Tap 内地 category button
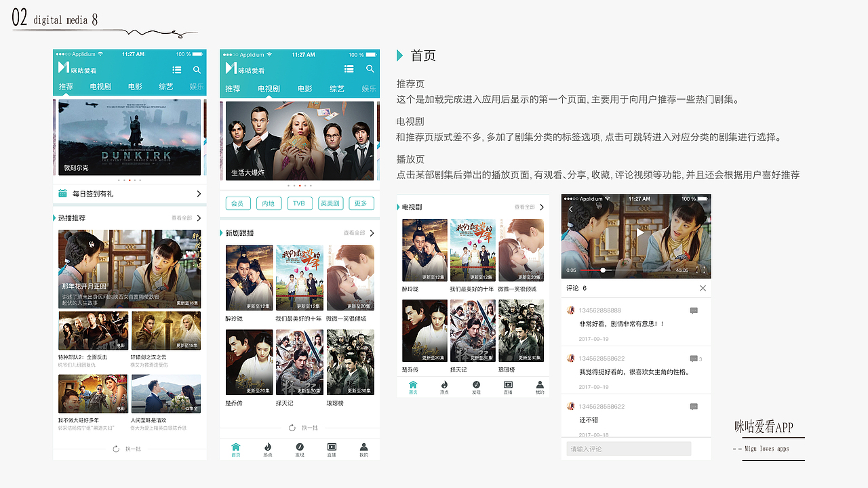 click(x=269, y=203)
